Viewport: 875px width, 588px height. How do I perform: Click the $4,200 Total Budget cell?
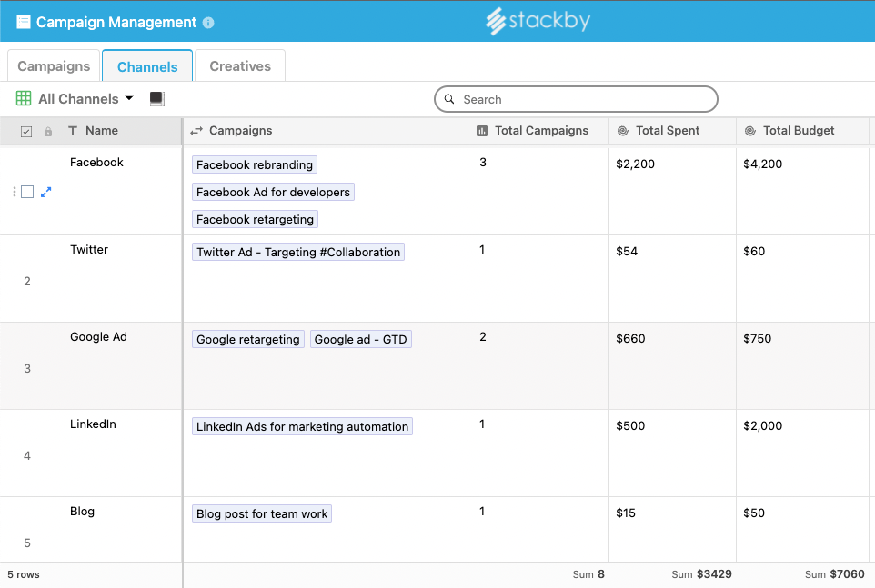[802, 191]
